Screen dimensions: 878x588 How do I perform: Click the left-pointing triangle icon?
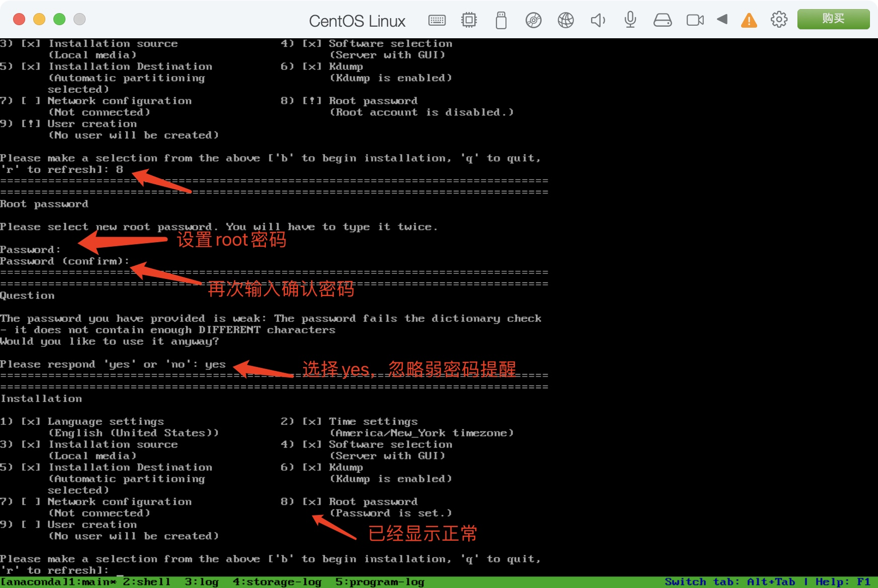pos(722,19)
